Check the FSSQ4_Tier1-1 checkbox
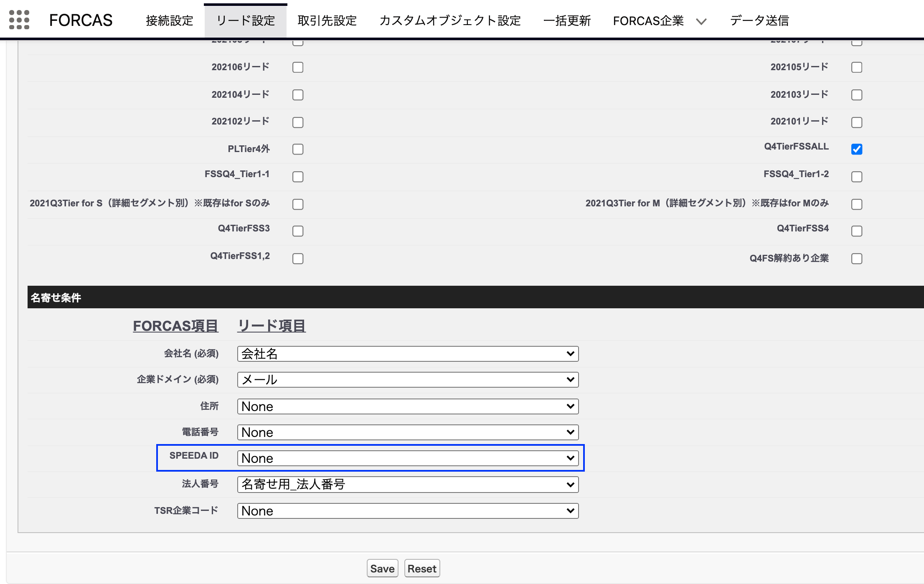924x584 pixels. 298,176
